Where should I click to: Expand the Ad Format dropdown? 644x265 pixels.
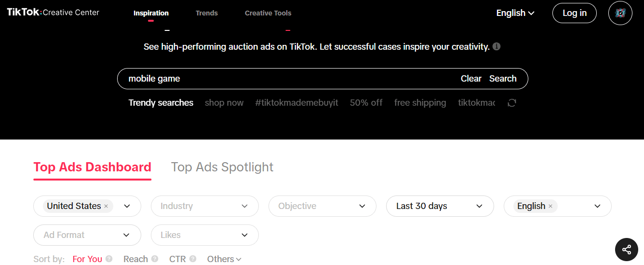coord(87,235)
